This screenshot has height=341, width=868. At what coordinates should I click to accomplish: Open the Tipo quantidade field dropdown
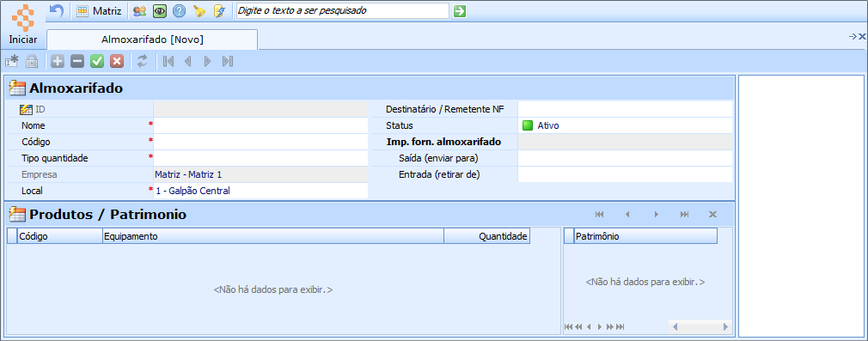pos(260,158)
